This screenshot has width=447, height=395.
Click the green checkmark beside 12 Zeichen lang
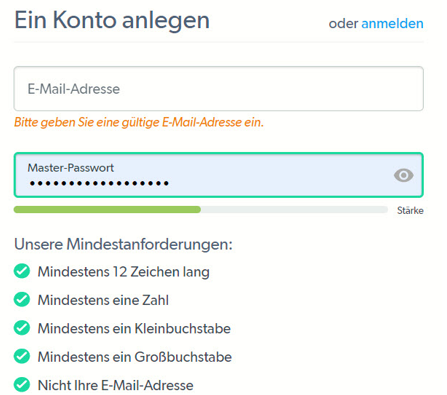click(22, 271)
